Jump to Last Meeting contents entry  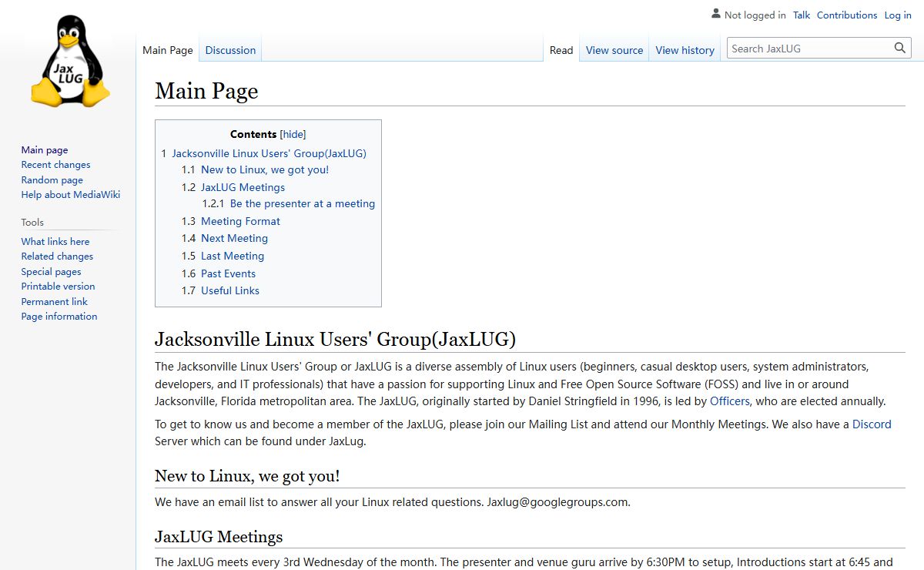(x=233, y=256)
